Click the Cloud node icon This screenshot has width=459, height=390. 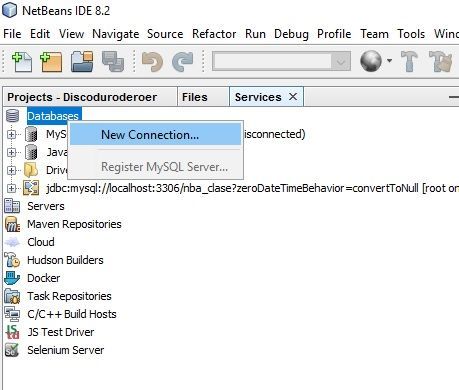tap(12, 242)
